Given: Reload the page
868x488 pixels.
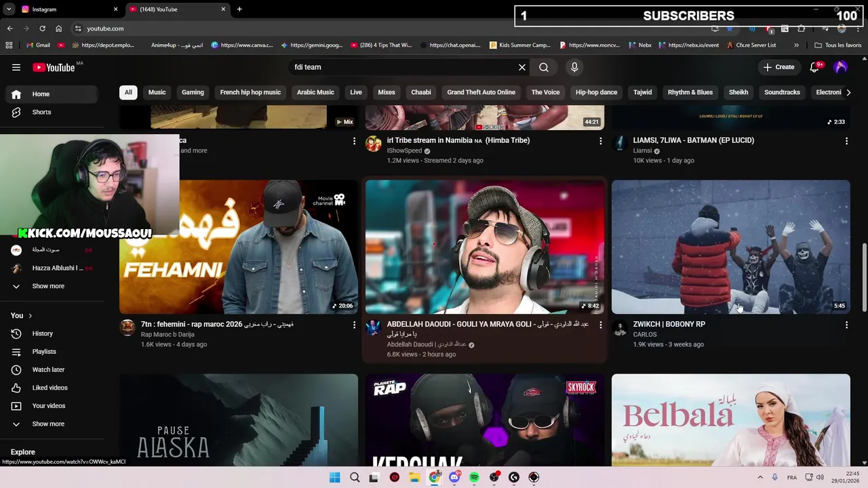Looking at the screenshot, I should pyautogui.click(x=42, y=28).
